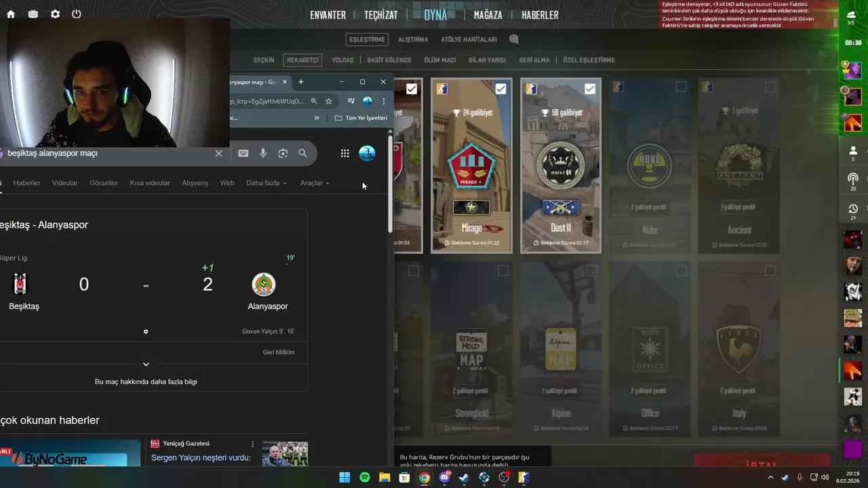
Task: Click the zoom magnifier in address bar
Action: (x=314, y=101)
